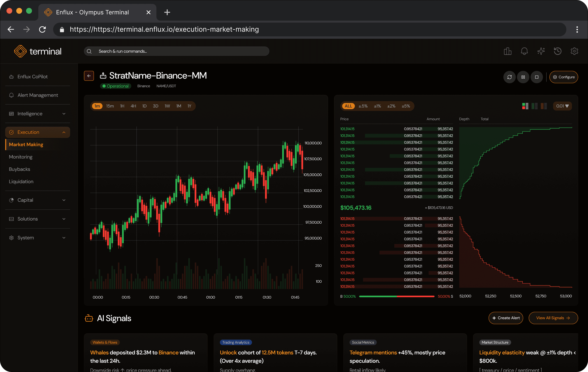Viewport: 588px width, 372px height.
Task: Switch to bids-only order book view
Action: (534, 106)
